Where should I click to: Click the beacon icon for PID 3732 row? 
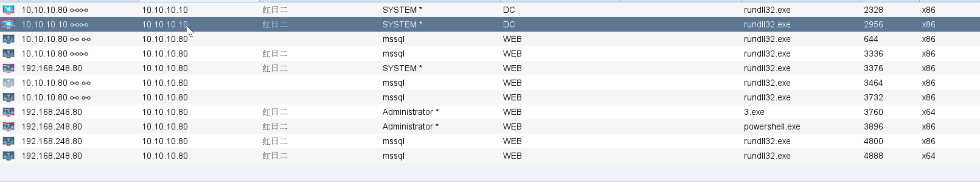[x=8, y=97]
